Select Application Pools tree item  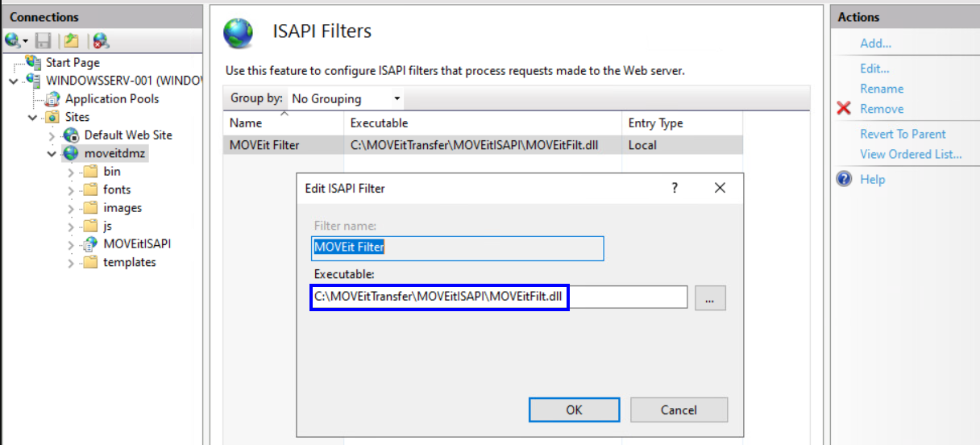click(112, 98)
